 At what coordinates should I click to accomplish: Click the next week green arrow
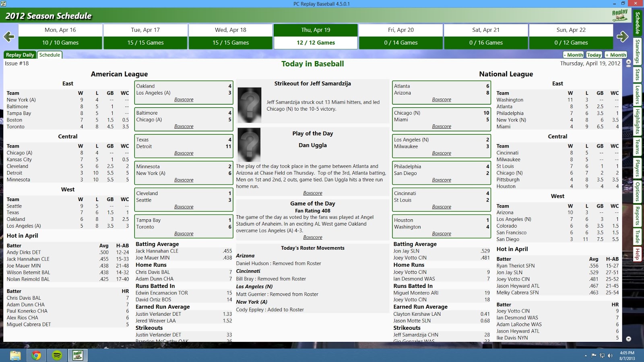[623, 37]
